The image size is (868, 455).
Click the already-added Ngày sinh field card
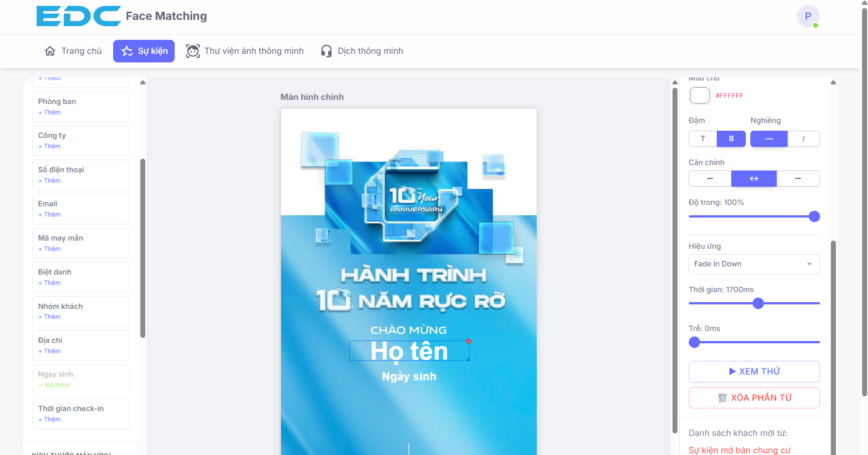81,379
